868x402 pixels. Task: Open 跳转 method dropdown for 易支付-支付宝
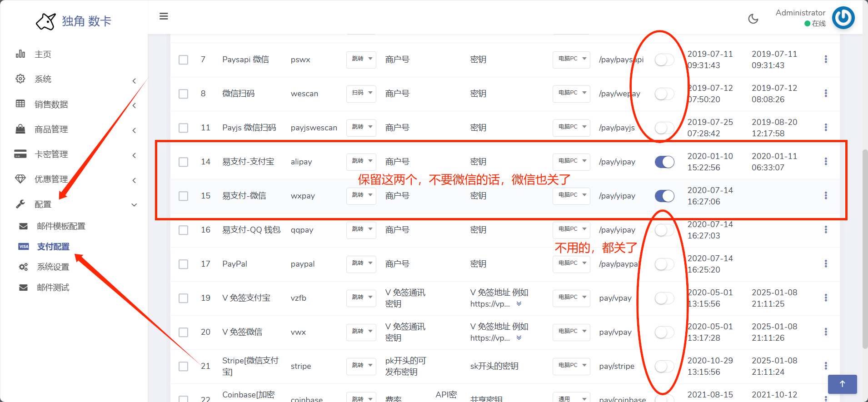[x=361, y=162]
